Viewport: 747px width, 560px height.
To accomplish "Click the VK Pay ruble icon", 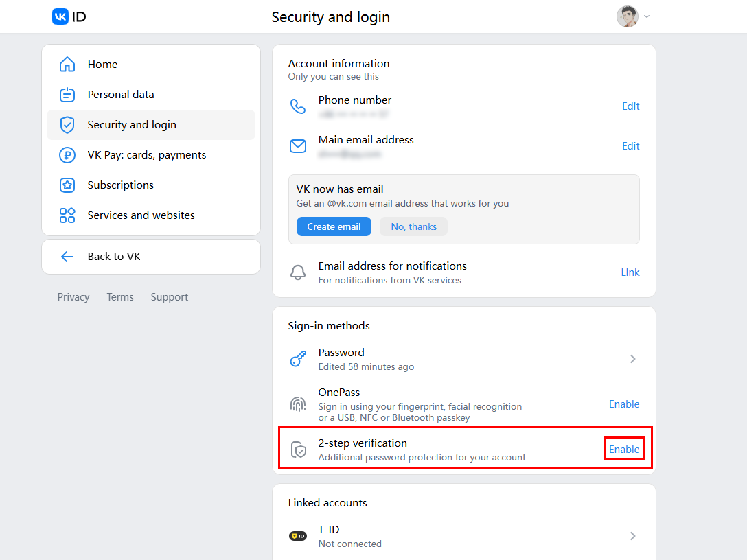I will pos(67,155).
